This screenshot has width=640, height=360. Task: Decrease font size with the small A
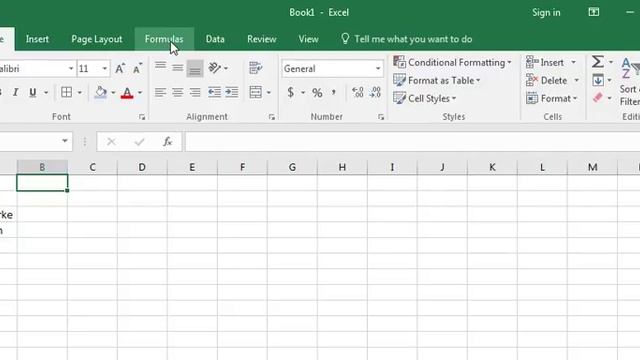(x=137, y=69)
